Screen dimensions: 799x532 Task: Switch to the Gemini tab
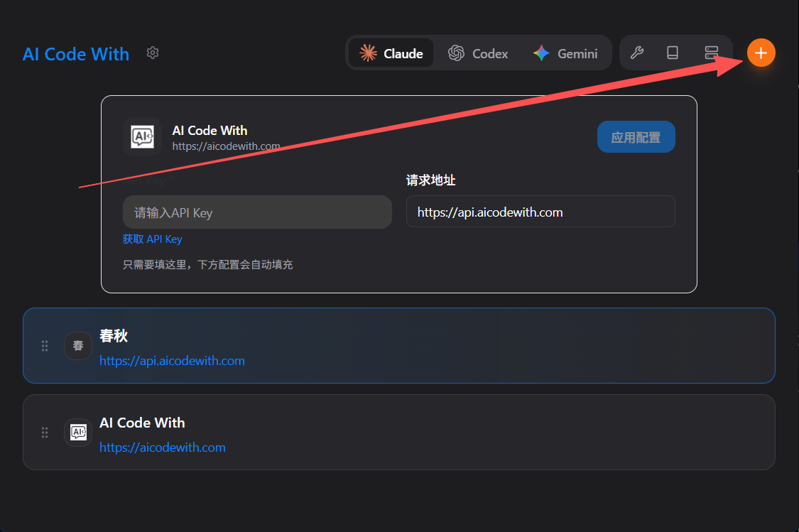point(565,53)
